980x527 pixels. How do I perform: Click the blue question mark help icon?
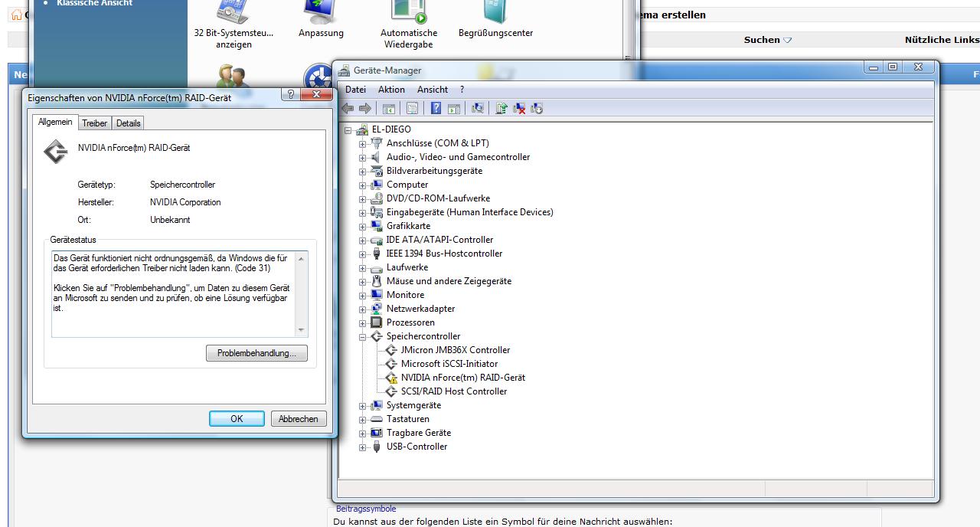pos(436,109)
